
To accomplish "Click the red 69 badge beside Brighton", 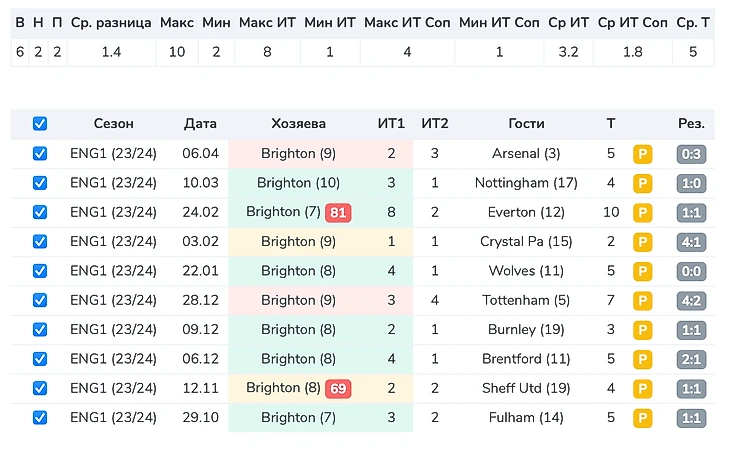I will click(338, 388).
